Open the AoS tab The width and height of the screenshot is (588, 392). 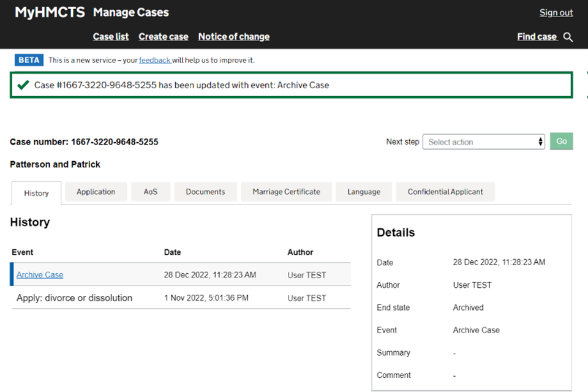pos(151,192)
